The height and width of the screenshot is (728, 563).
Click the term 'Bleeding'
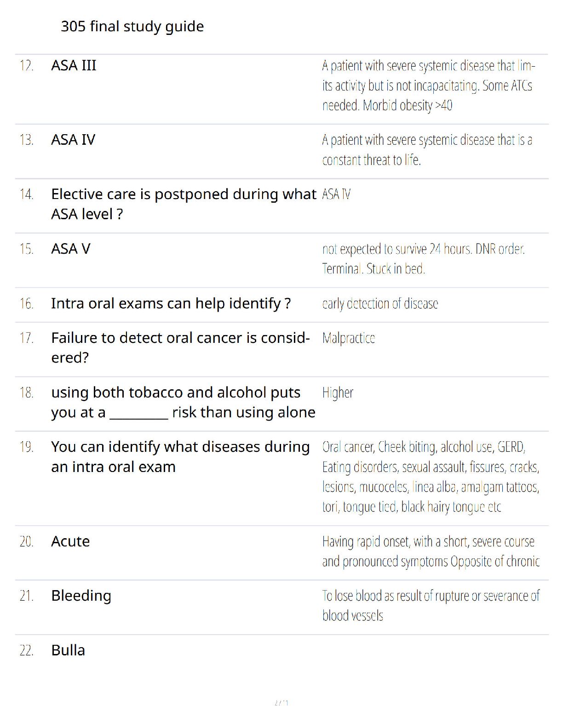point(81,596)
